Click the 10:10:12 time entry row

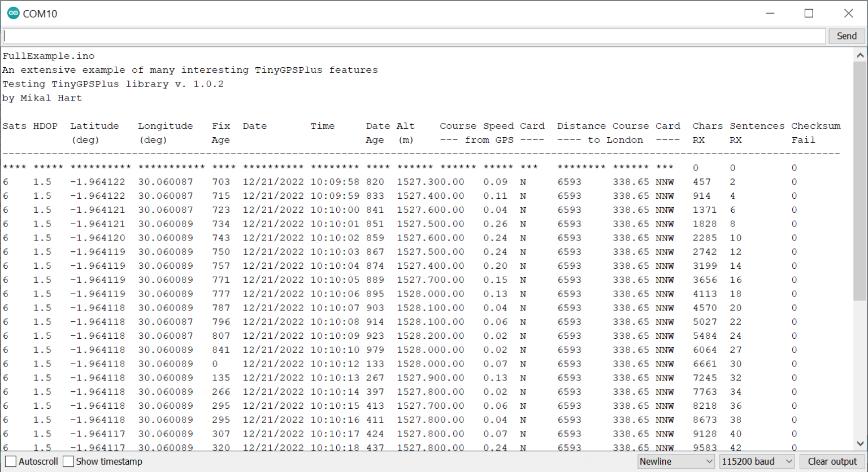click(335, 364)
